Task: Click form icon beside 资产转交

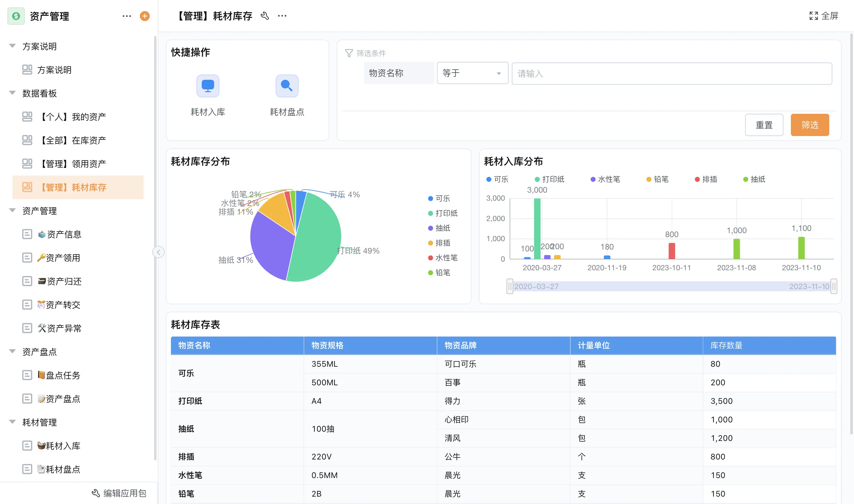Action: [x=27, y=305]
